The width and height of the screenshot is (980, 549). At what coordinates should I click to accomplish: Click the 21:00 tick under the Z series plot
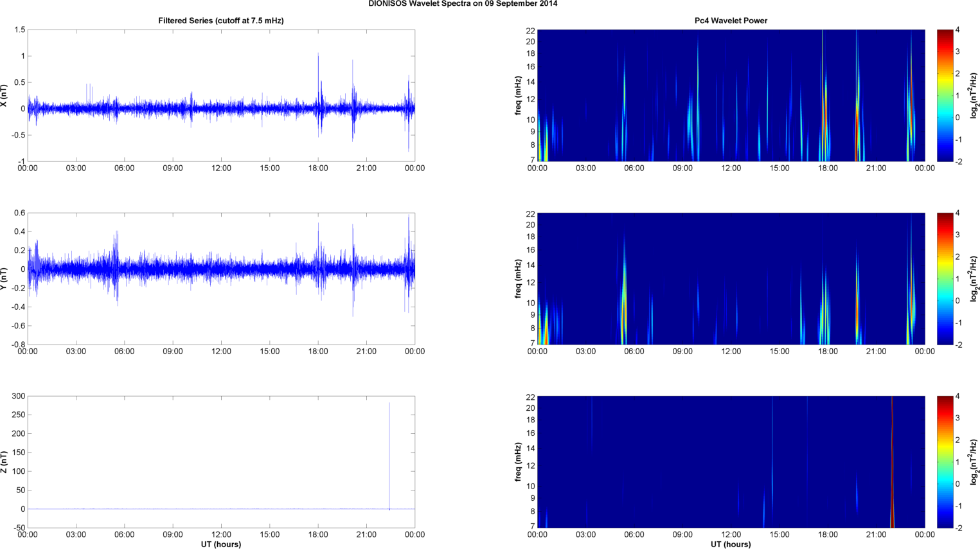[366, 535]
